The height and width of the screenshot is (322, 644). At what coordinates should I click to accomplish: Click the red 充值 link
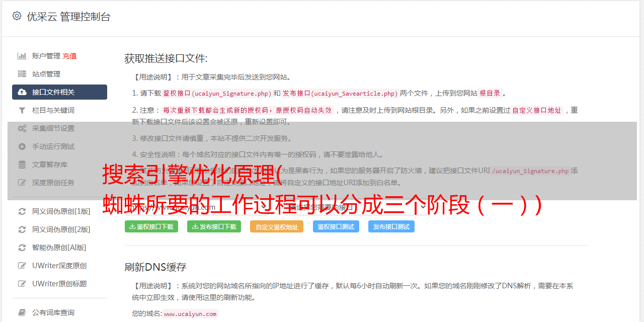[69, 56]
